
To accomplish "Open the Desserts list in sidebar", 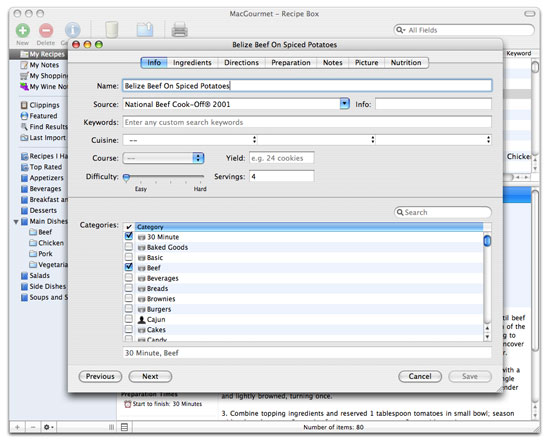I will (x=39, y=210).
